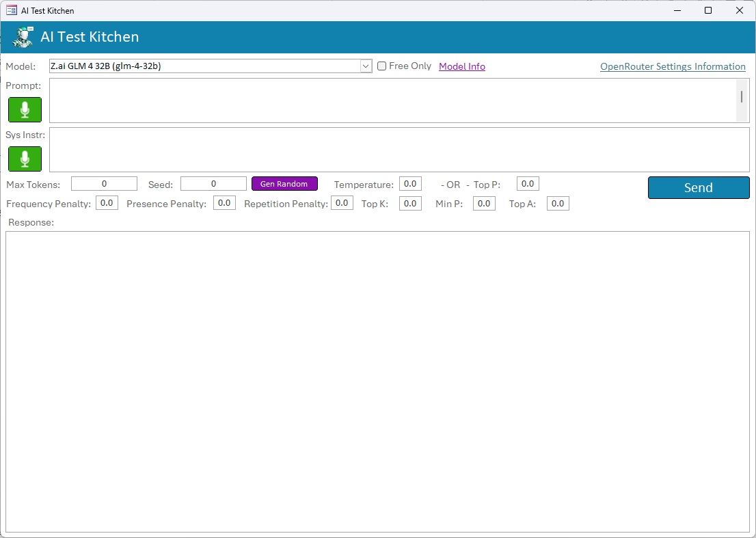Screen dimensions: 756x538
Task: Focus the Sys Instr text field
Action: [399, 150]
